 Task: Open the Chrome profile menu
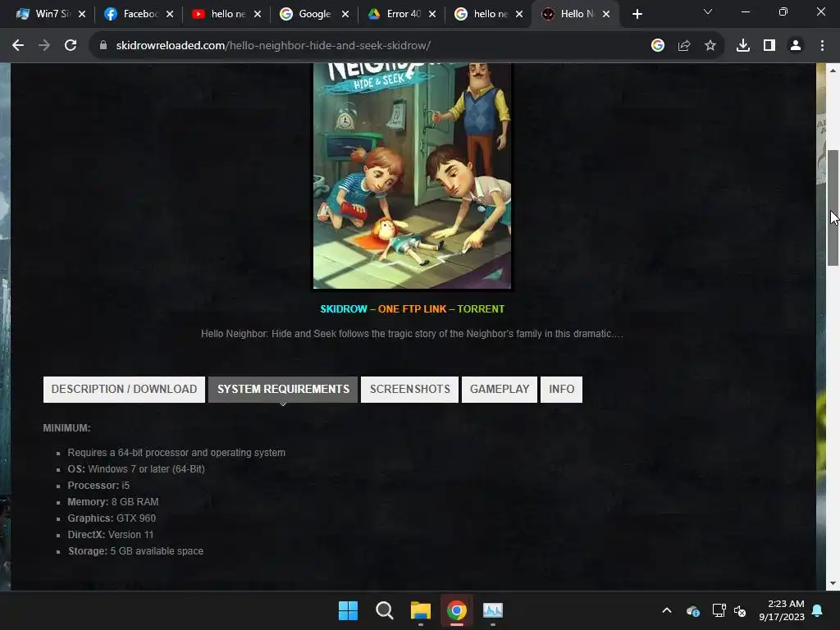pyautogui.click(x=796, y=46)
